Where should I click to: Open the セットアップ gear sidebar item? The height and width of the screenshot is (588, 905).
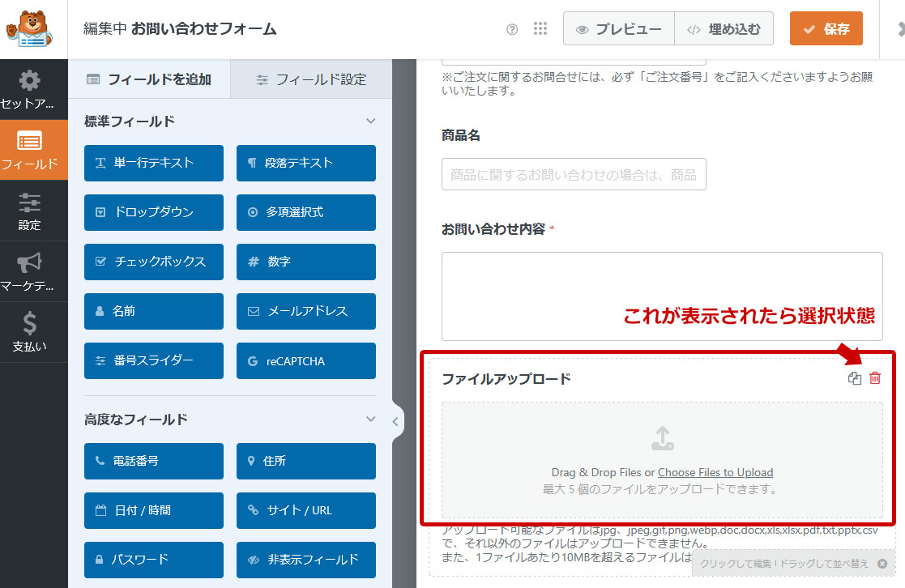coord(29,89)
